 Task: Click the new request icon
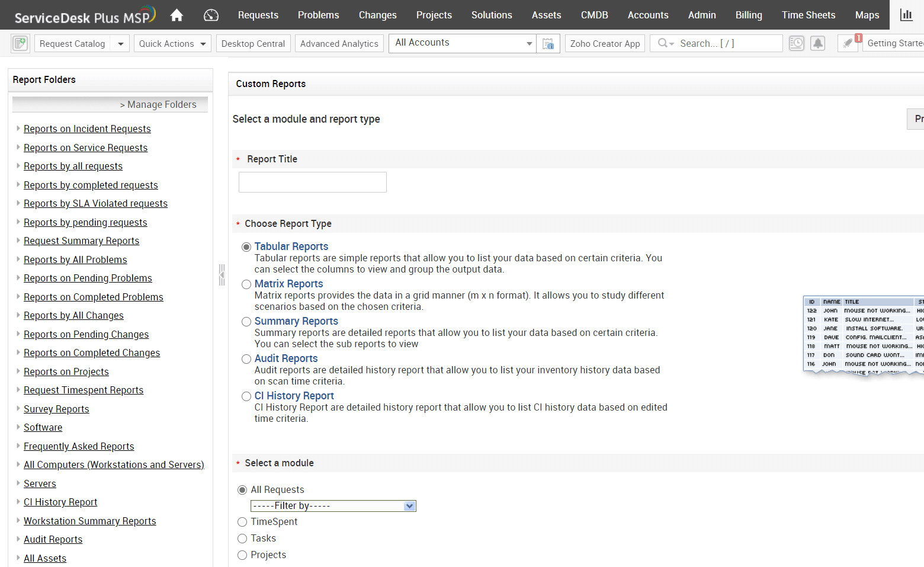click(x=20, y=43)
